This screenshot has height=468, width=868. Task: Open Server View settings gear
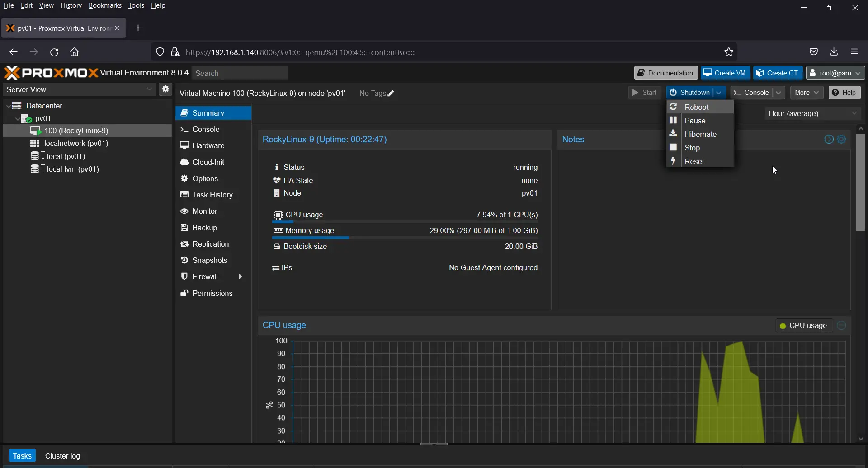[165, 89]
